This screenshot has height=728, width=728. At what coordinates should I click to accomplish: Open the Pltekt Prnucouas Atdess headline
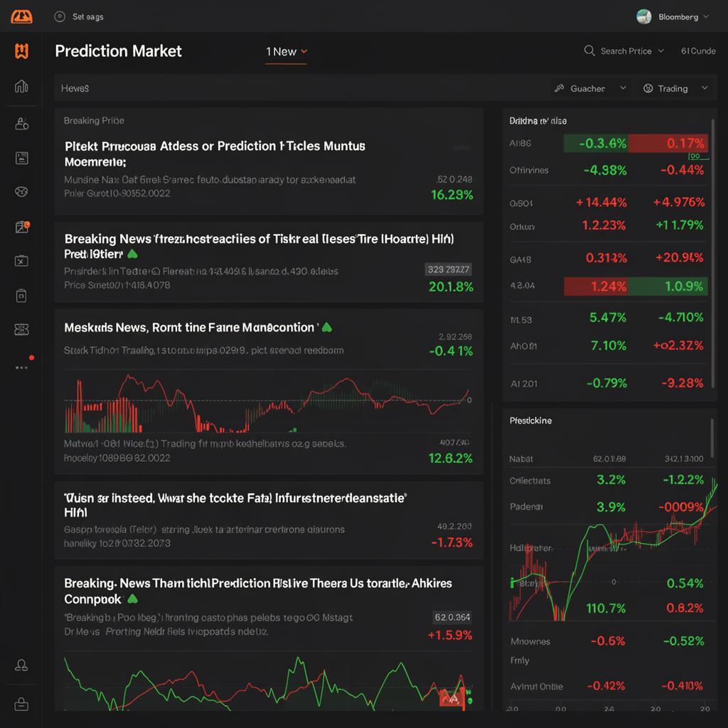pyautogui.click(x=215, y=154)
